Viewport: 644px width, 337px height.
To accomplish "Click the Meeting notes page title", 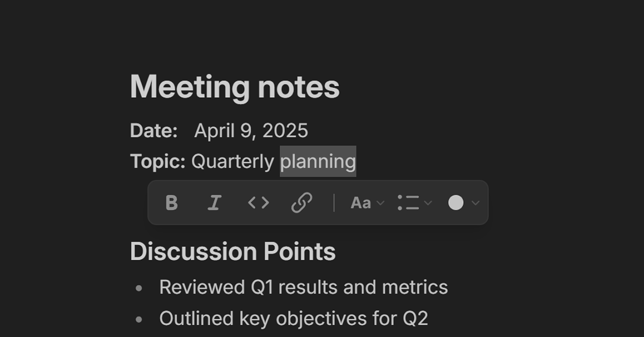I will click(235, 86).
